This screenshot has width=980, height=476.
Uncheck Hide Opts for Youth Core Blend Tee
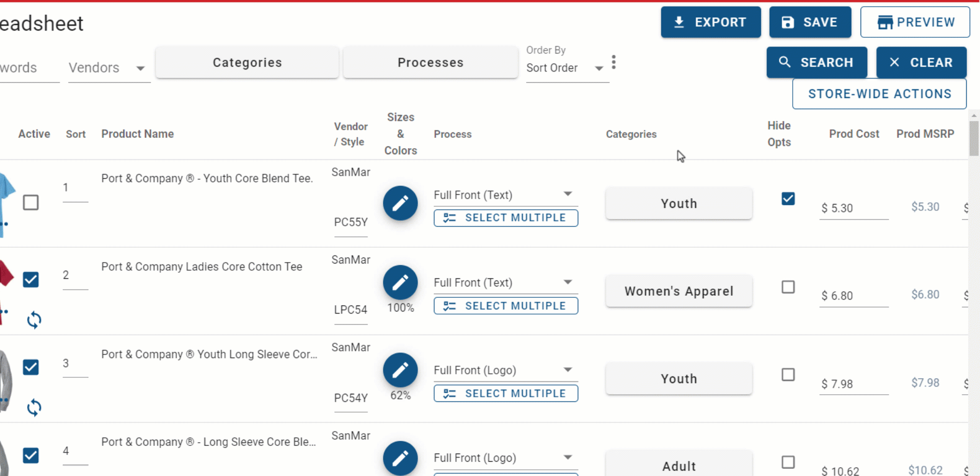point(788,199)
